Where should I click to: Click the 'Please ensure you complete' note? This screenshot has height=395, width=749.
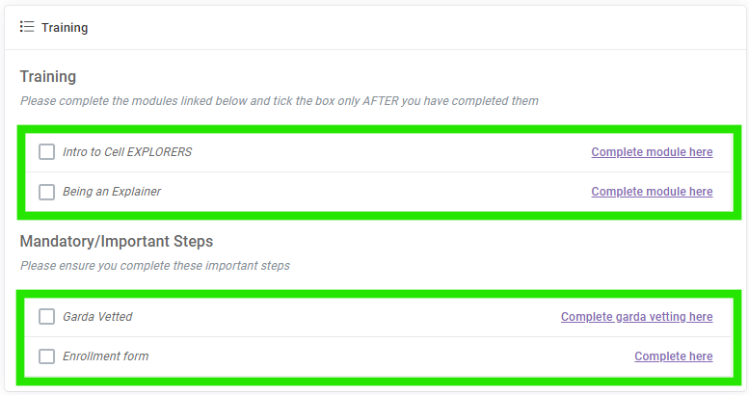coord(155,266)
